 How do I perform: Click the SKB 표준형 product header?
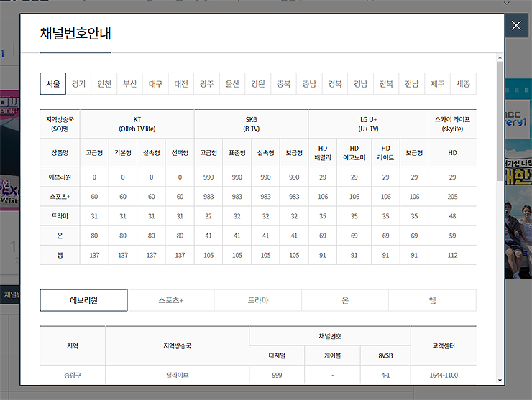[x=237, y=153]
